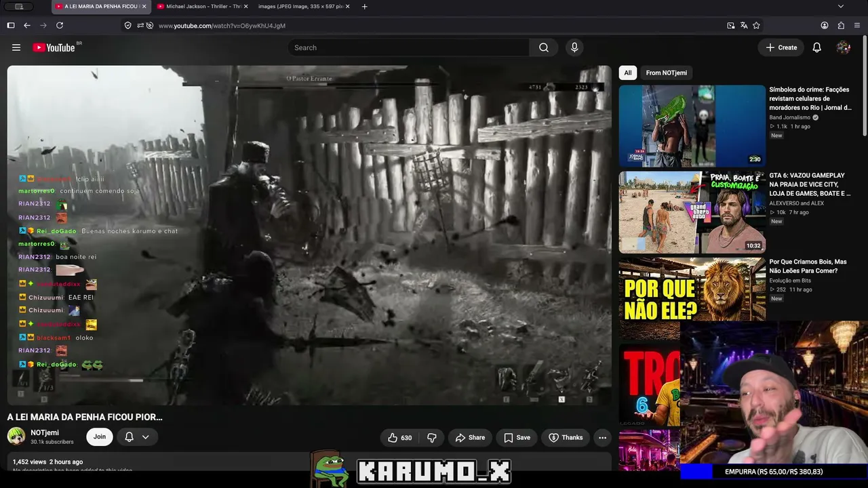868x488 pixels.
Task: Open the account avatar menu
Action: pyautogui.click(x=844, y=47)
